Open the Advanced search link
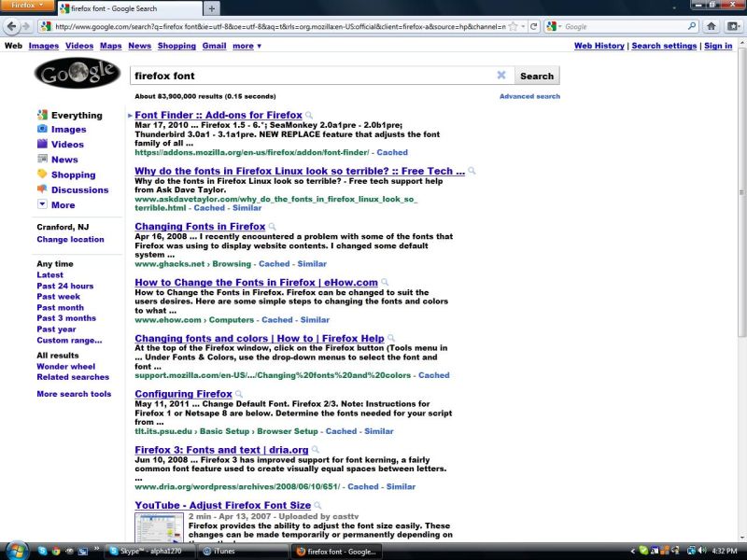 tap(529, 95)
